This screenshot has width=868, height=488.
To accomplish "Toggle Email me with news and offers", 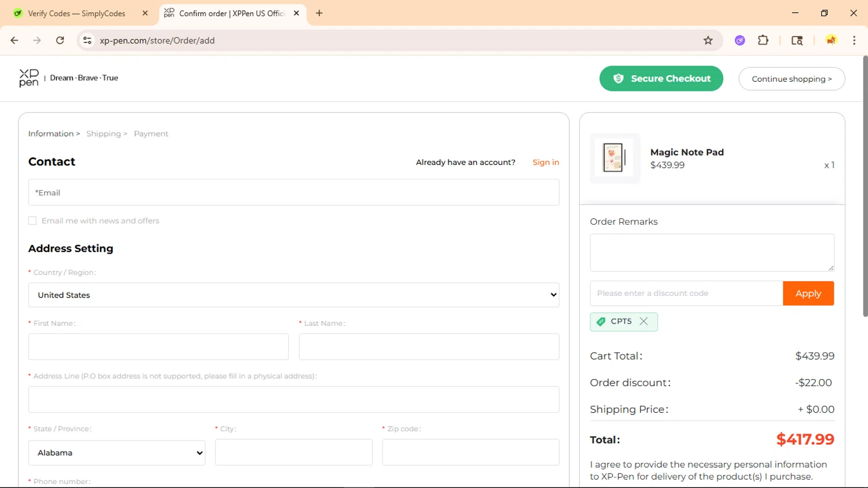I will (x=32, y=221).
